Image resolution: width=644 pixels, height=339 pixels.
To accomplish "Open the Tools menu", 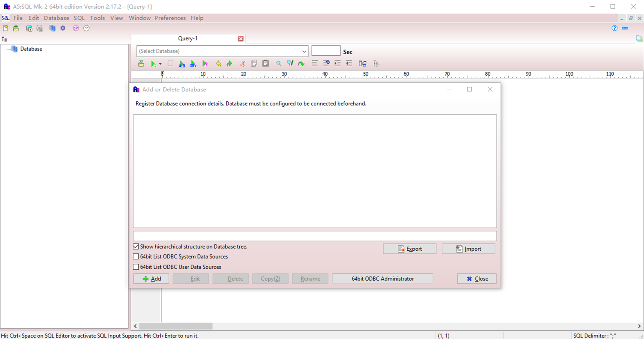I will [97, 18].
